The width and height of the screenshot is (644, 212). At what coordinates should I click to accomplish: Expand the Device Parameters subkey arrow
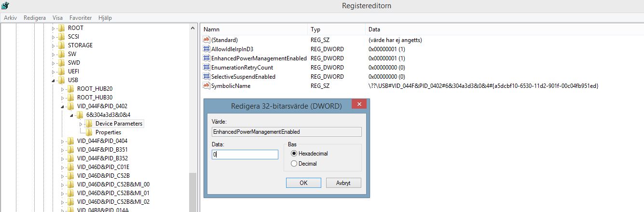click(x=81, y=124)
